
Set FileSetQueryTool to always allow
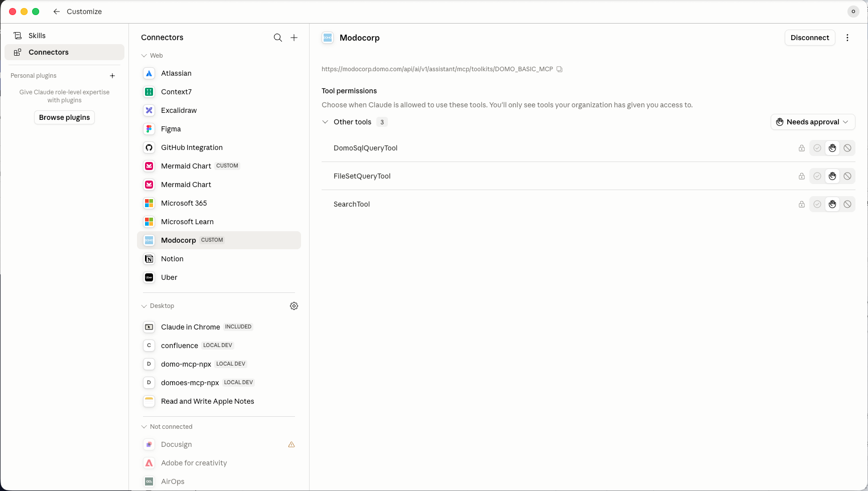tap(817, 176)
